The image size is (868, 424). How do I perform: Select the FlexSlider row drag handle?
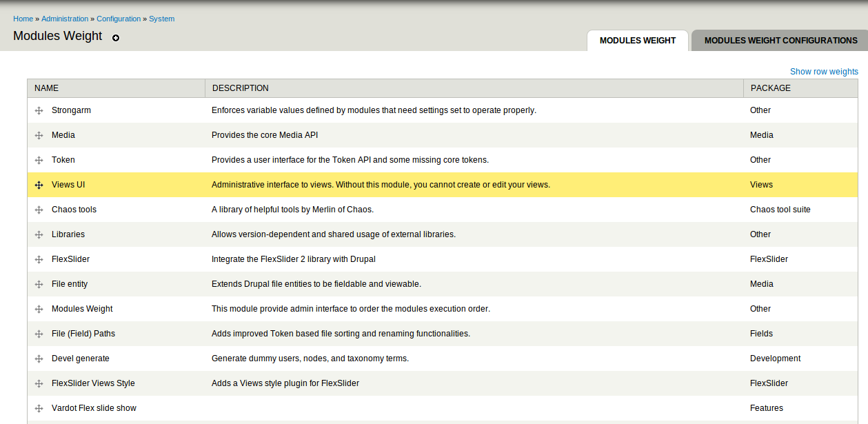pyautogui.click(x=39, y=259)
